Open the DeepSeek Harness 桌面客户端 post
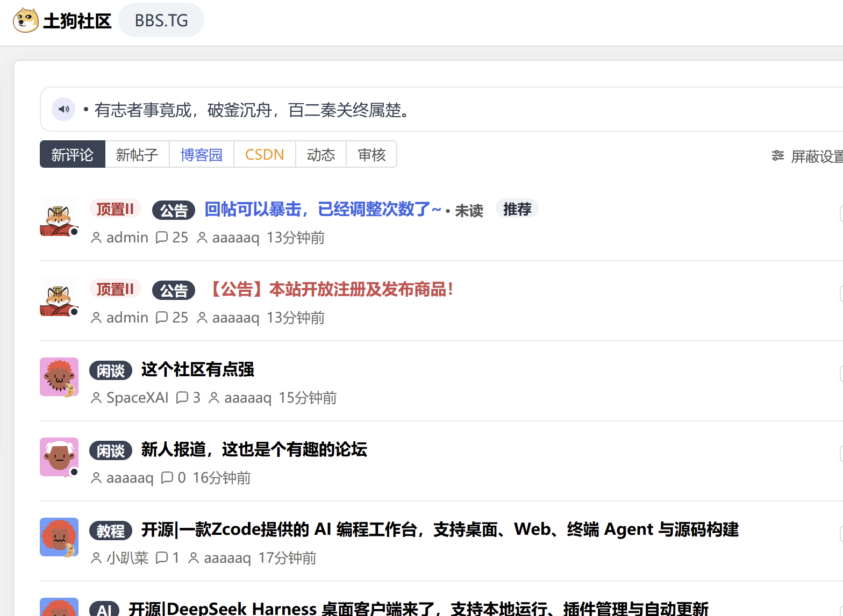 (x=418, y=608)
